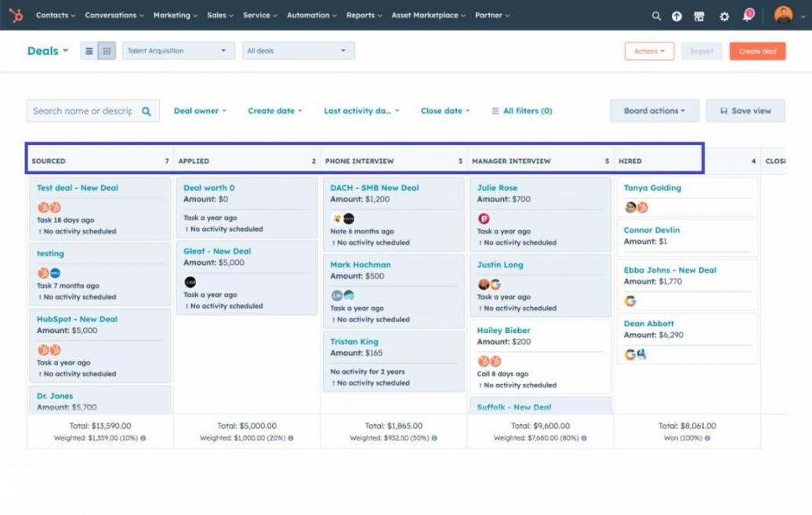
Task: Click info icon beside Manager Interview weighted total
Action: click(584, 438)
